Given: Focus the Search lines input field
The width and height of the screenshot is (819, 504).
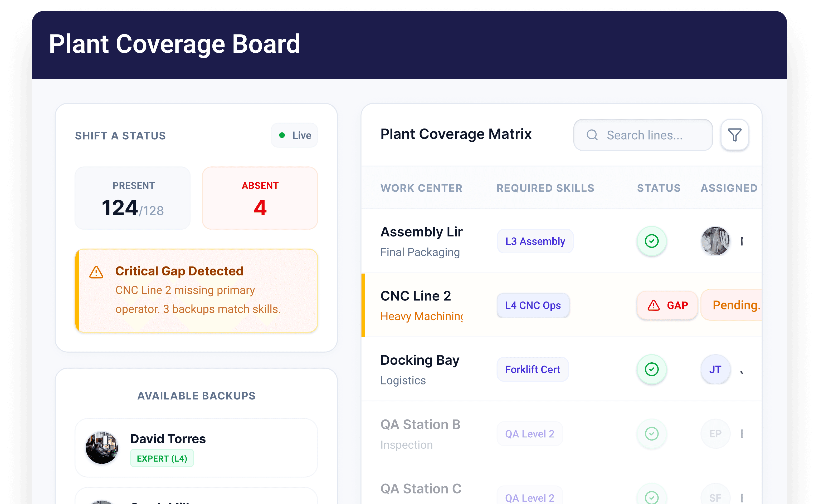Looking at the screenshot, I should (x=643, y=135).
